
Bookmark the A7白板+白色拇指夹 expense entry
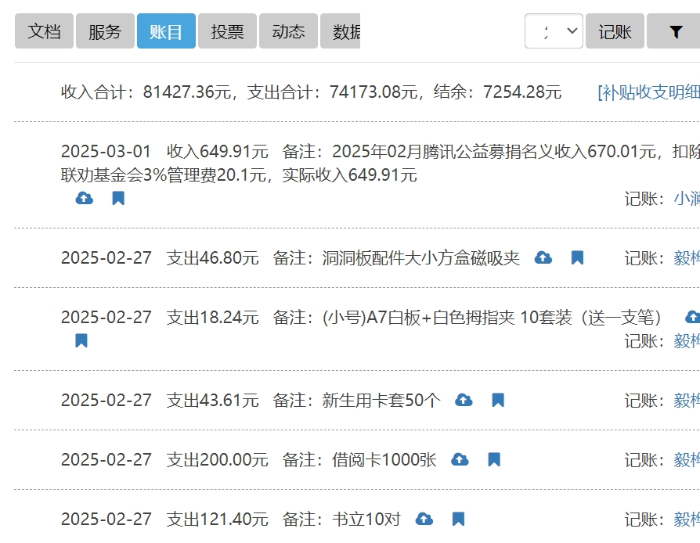point(82,340)
